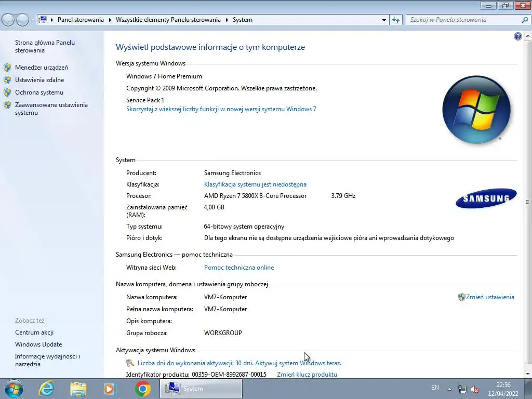Show hidden tray icons arrow
The height and width of the screenshot is (399, 532).
pos(449,389)
